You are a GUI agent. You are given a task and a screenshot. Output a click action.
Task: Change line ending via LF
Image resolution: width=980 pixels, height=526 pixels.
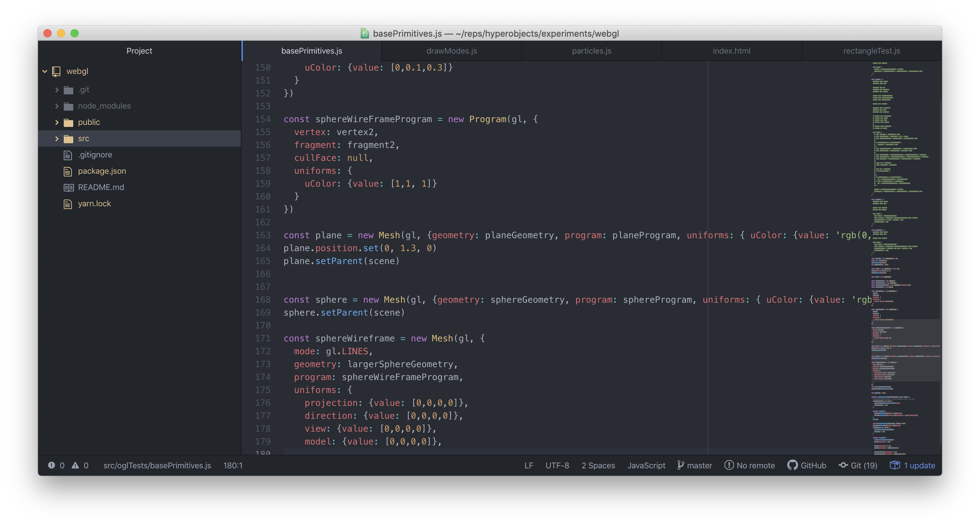tap(529, 465)
